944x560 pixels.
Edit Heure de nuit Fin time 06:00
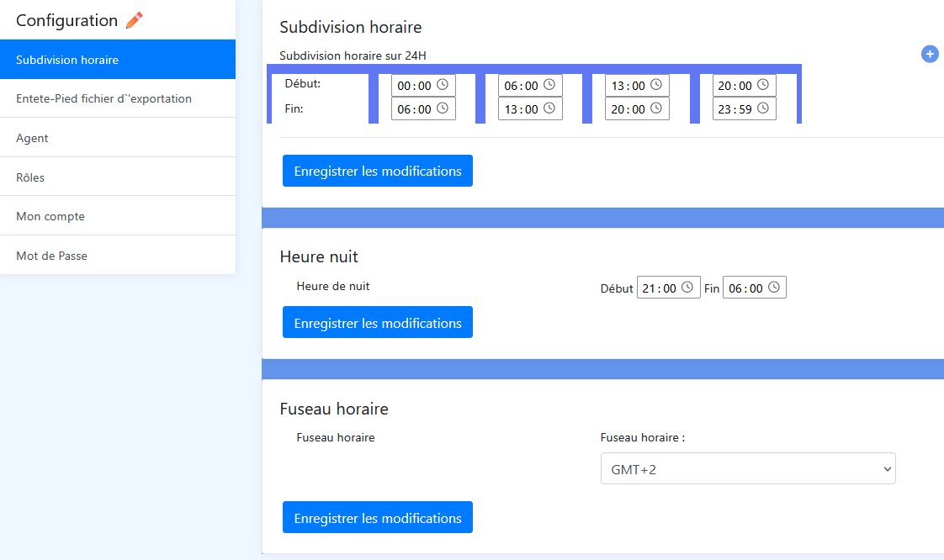pos(755,288)
